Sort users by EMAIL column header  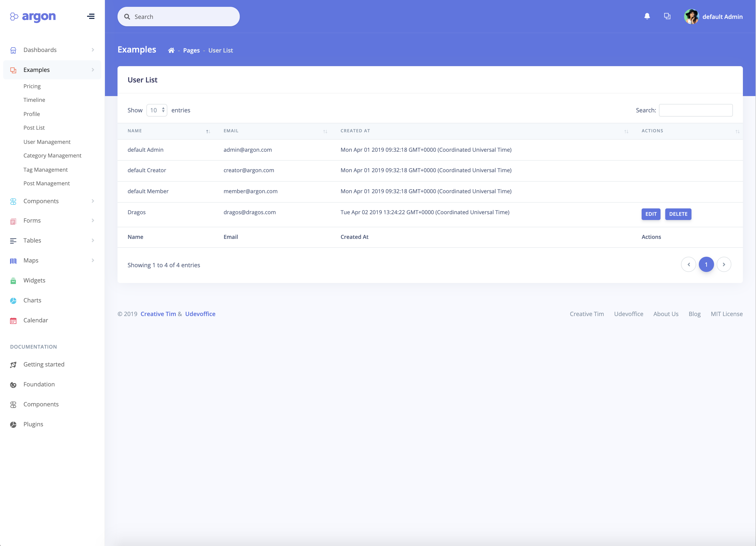[231, 130]
